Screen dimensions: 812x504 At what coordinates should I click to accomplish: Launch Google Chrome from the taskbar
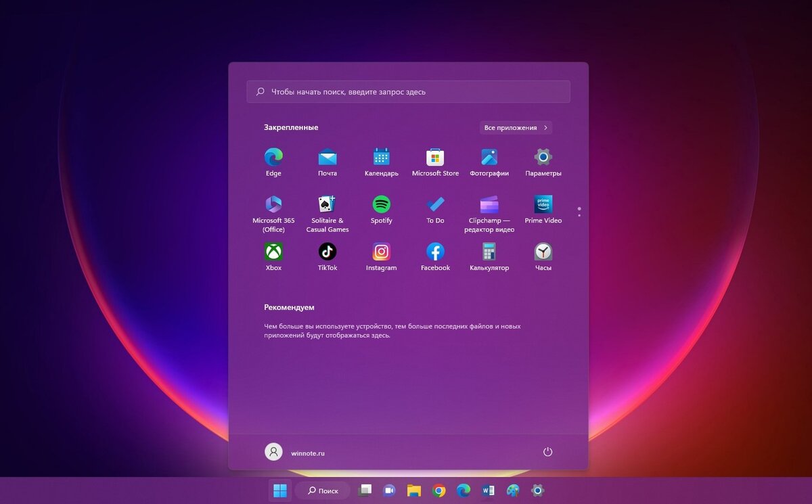click(x=439, y=490)
